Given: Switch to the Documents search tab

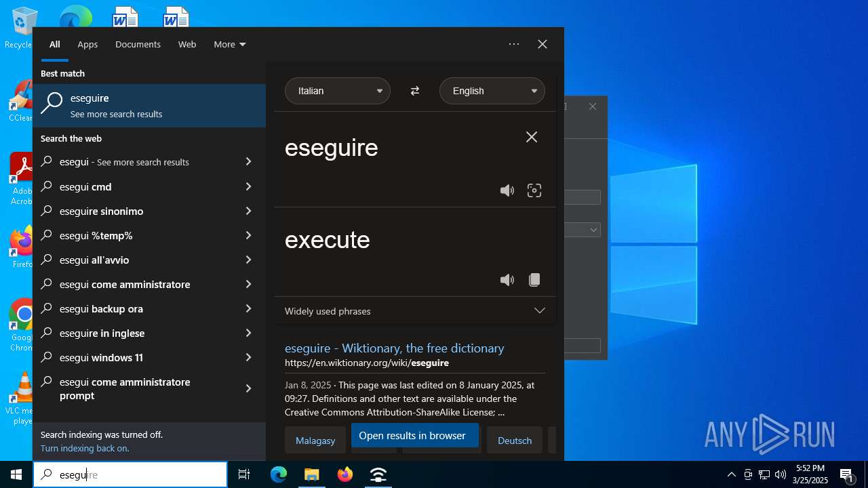Looking at the screenshot, I should coord(138,44).
